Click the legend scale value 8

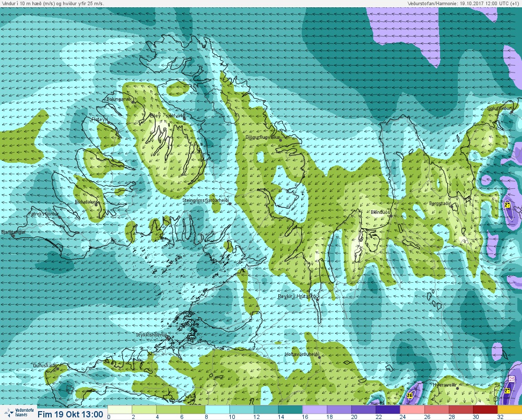(x=206, y=417)
